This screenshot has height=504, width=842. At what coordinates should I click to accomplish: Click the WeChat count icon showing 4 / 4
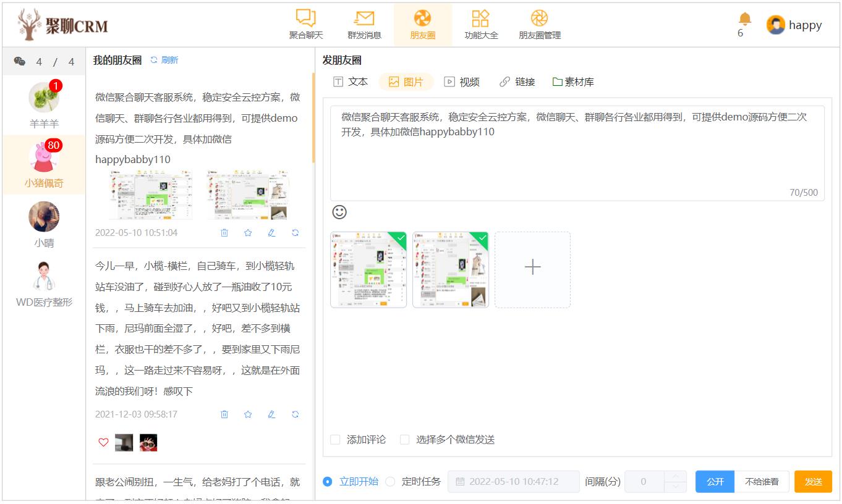pos(20,61)
